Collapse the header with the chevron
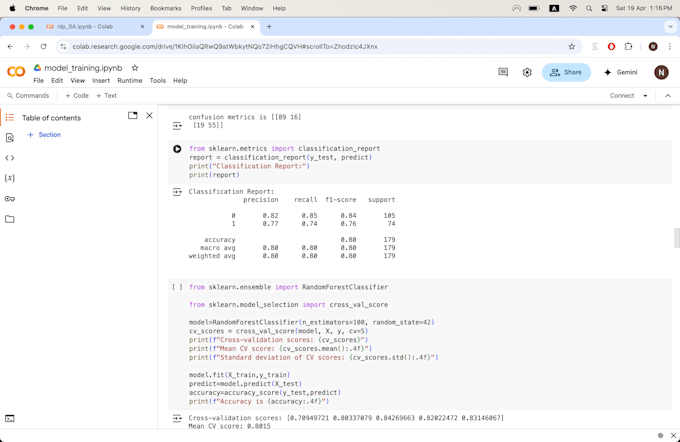This screenshot has width=680, height=442. click(x=668, y=96)
